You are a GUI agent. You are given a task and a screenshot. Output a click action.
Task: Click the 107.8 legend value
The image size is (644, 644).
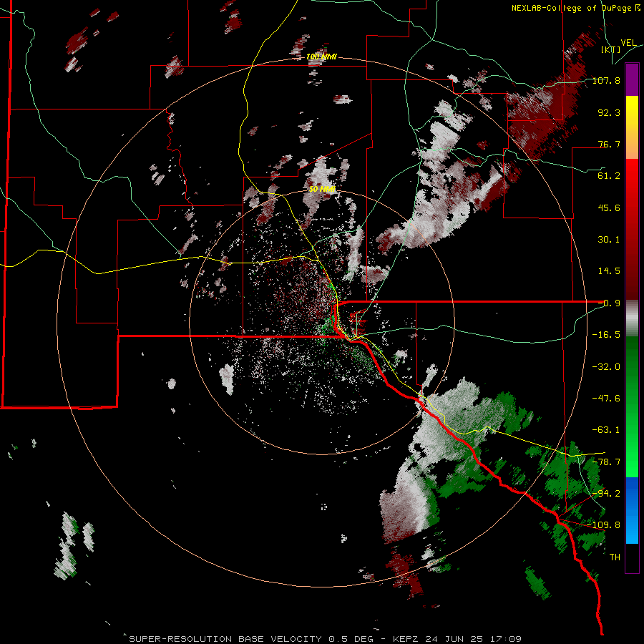coord(606,80)
